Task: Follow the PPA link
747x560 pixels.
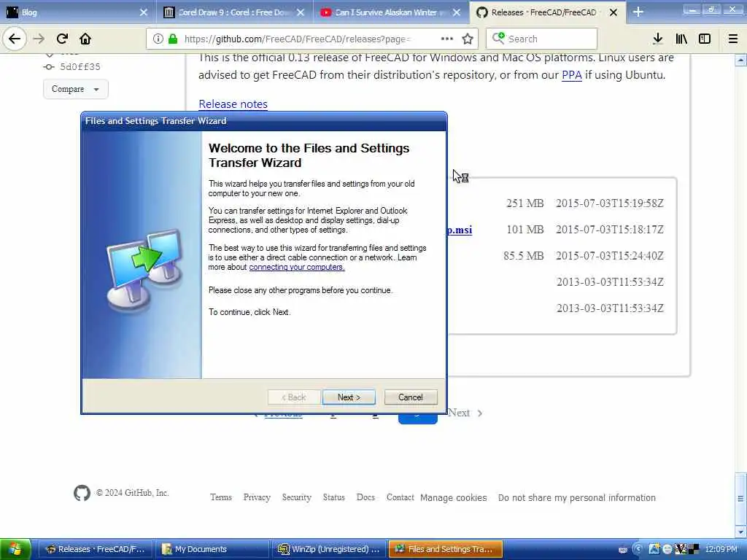Action: pos(572,75)
